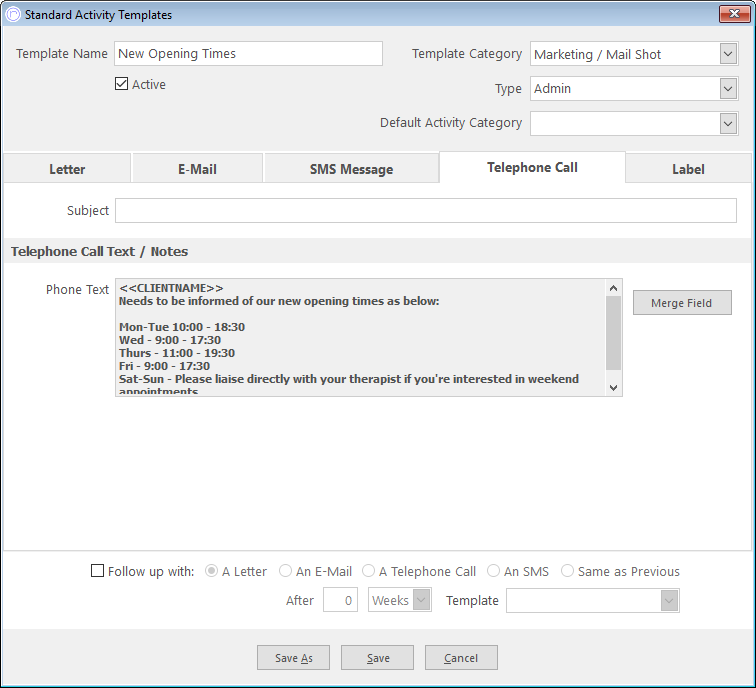Click the app icon in title bar
756x688 pixels.
tap(13, 14)
